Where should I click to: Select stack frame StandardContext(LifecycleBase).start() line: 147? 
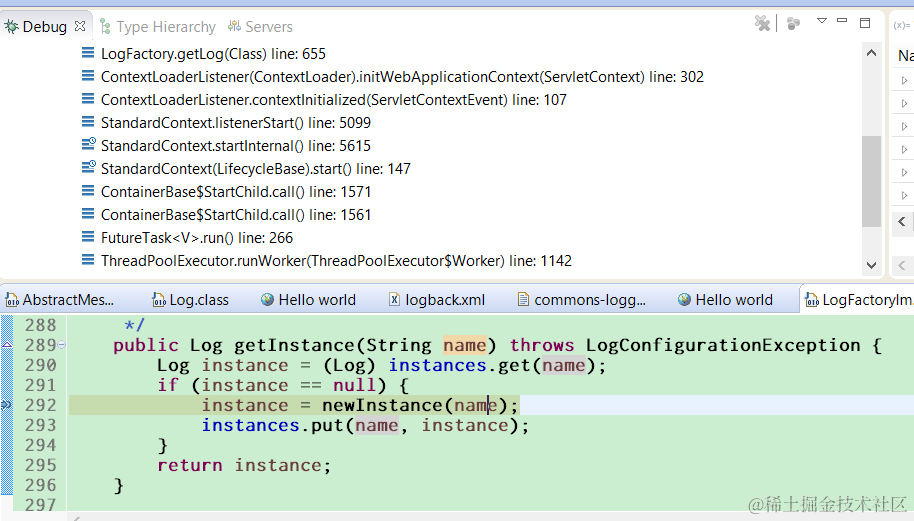[x=255, y=169]
